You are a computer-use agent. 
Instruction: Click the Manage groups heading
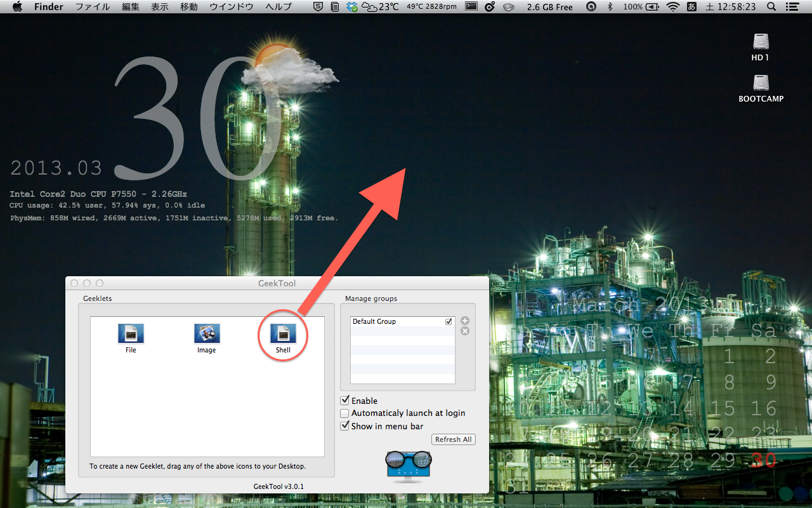point(371,298)
